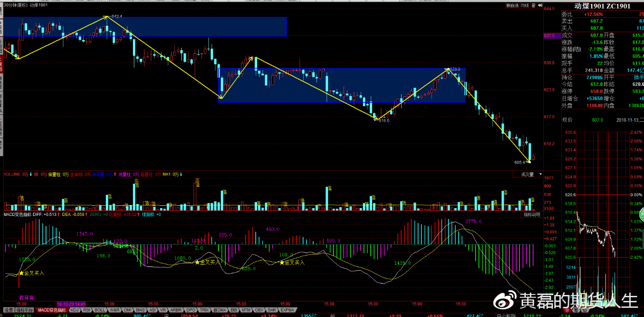Select the EXPMA indicator tab
Image resolution: width=644 pixels, height=317 pixels.
tap(287, 310)
